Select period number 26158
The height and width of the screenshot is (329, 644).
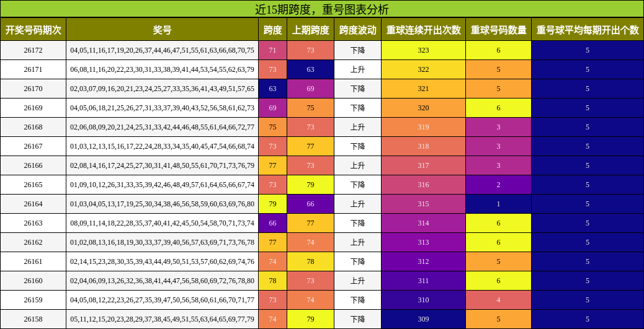pyautogui.click(x=34, y=319)
